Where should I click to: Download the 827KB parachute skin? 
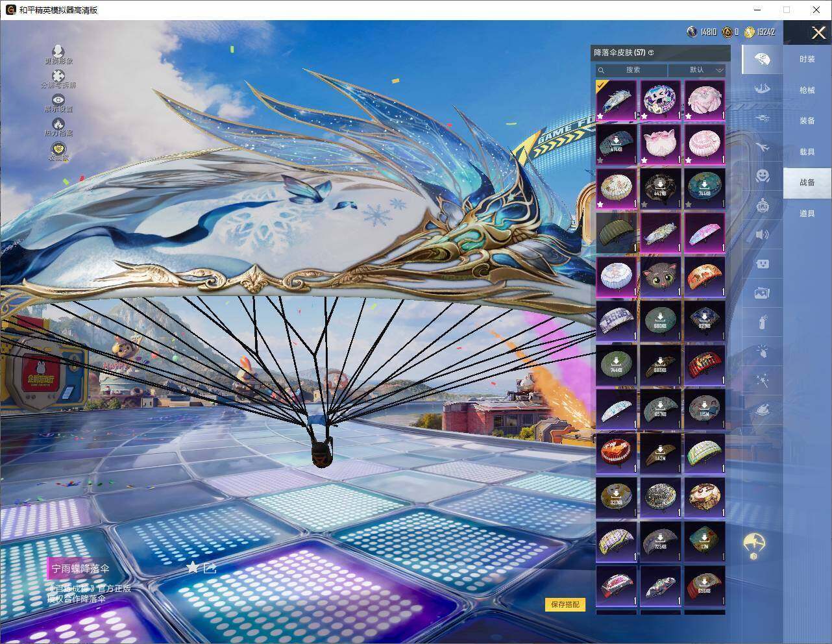705,321
